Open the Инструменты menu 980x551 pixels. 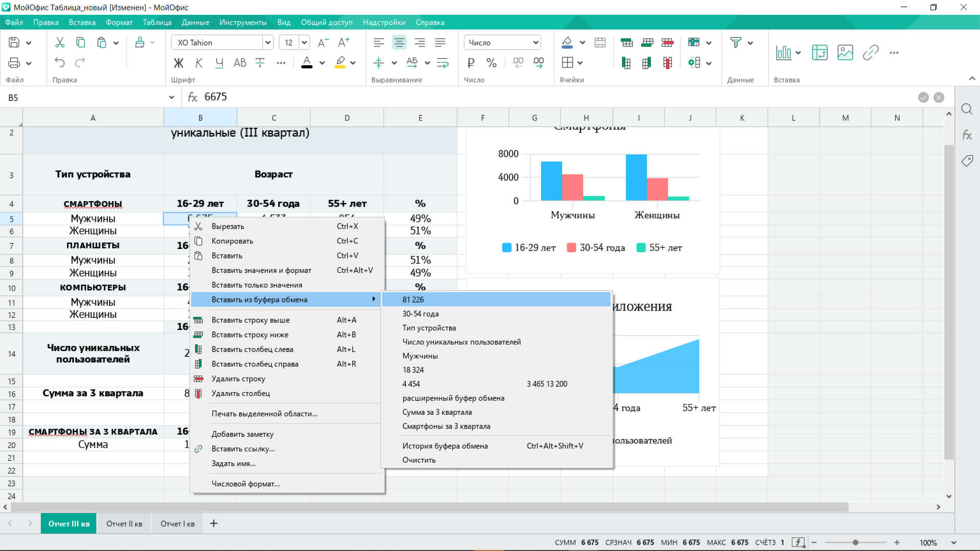click(243, 22)
